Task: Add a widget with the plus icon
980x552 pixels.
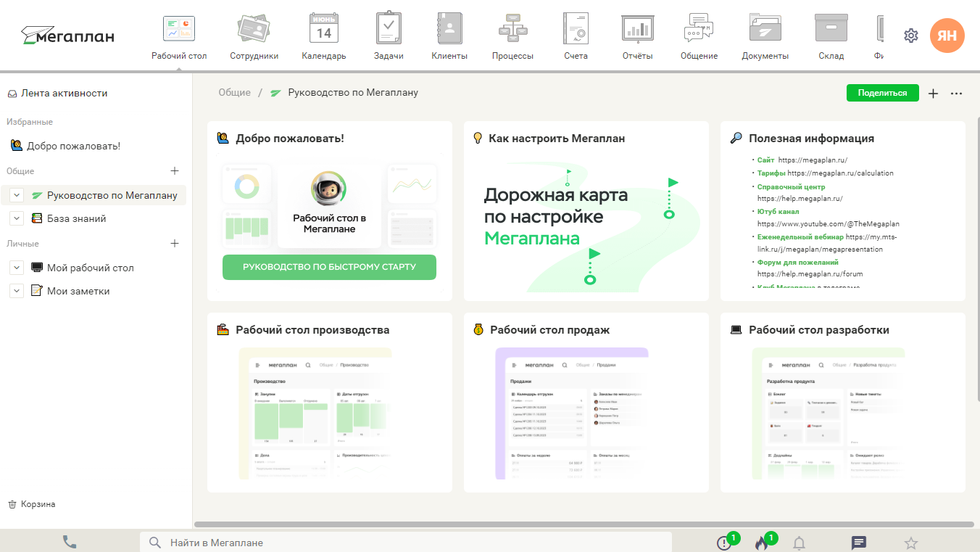Action: pyautogui.click(x=933, y=93)
